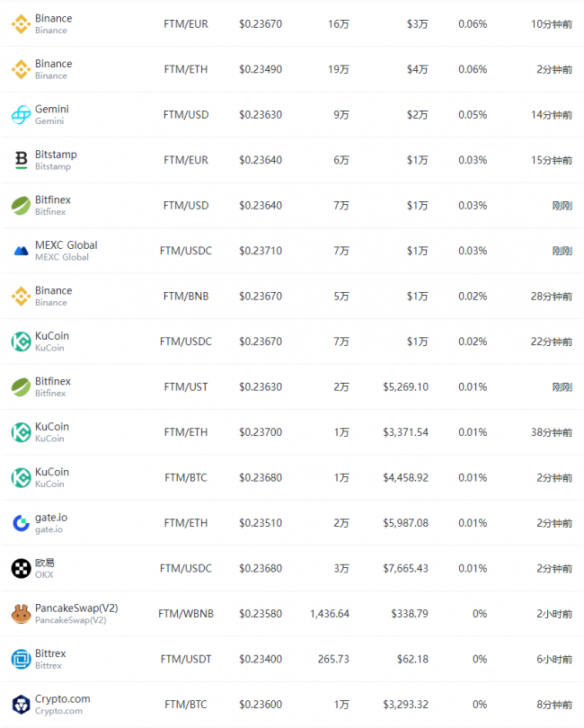Click the price $0.23490
This screenshot has width=584, height=728.
(261, 69)
